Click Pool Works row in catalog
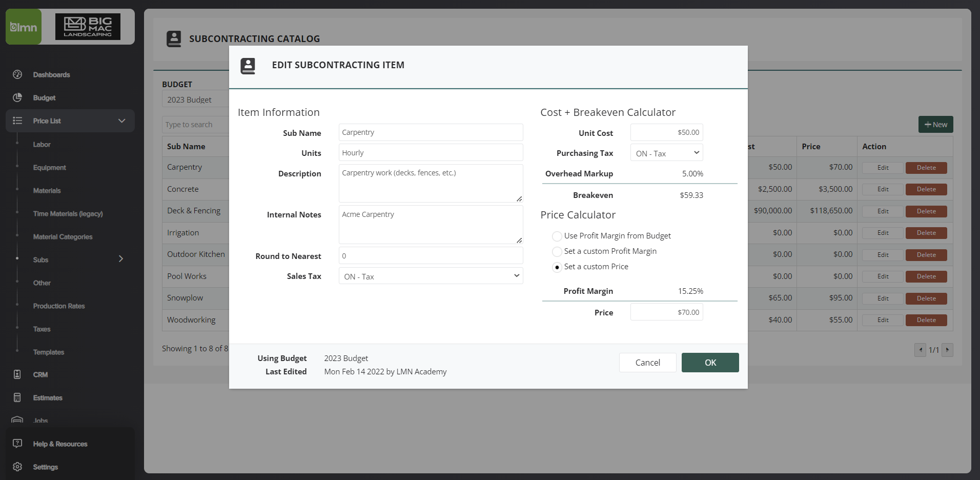 pos(187,276)
